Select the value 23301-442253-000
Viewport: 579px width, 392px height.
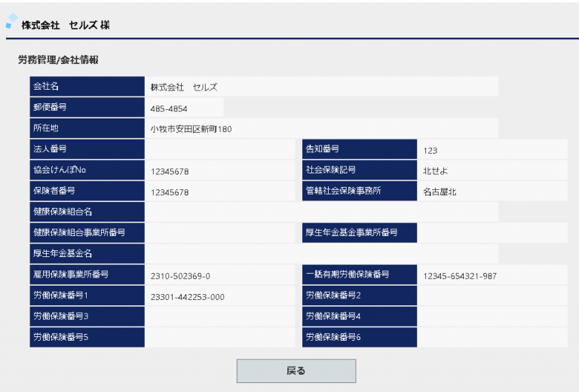187,297
